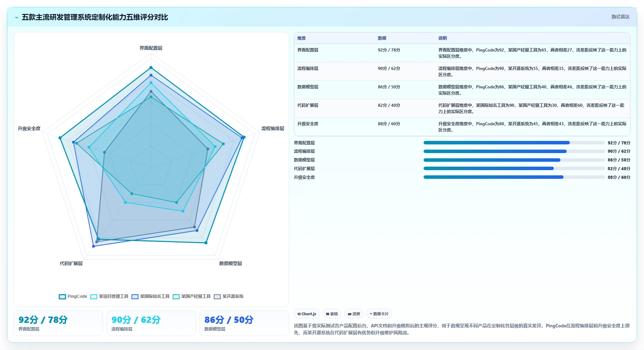Click the 进度 tag

354,314
